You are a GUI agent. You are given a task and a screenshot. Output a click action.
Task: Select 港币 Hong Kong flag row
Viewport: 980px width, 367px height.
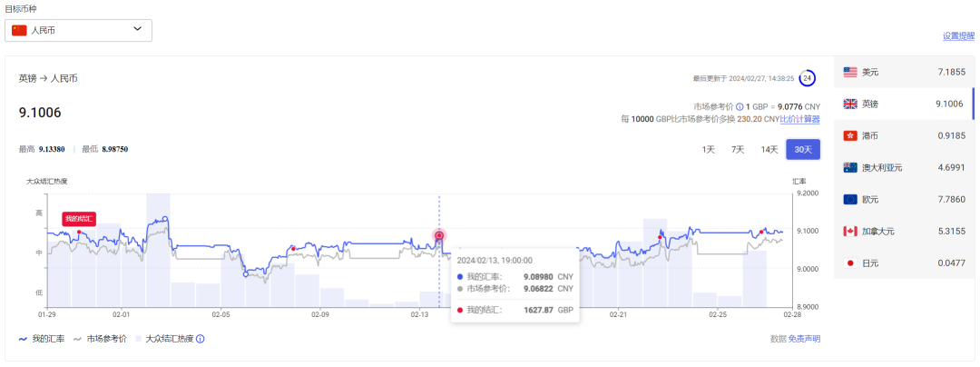point(901,135)
